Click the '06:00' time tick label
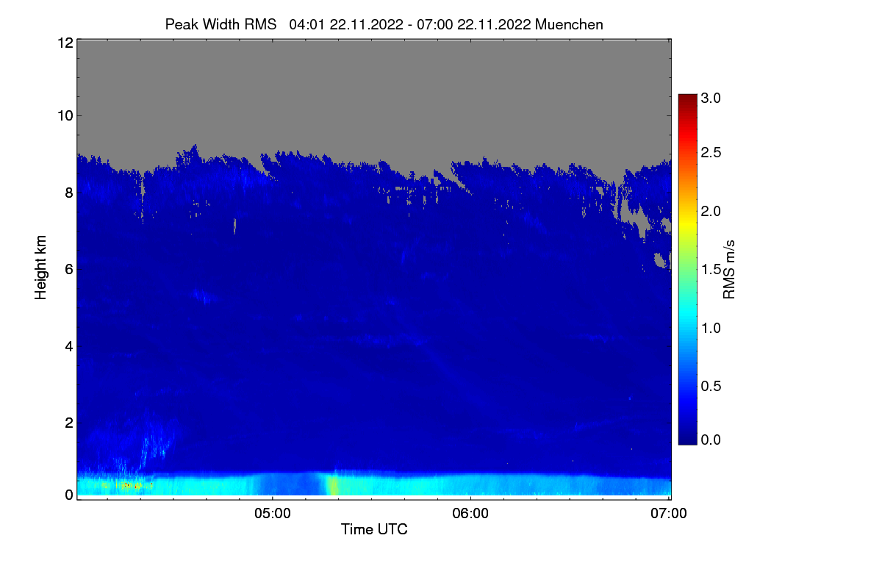This screenshot has width=882, height=588. tap(470, 514)
